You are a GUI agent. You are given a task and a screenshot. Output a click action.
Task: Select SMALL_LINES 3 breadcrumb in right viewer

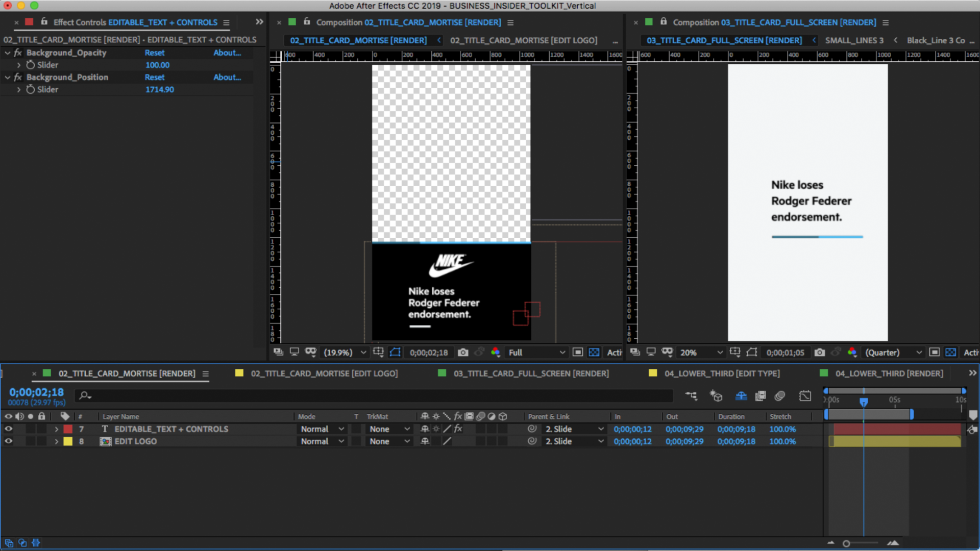pyautogui.click(x=854, y=40)
